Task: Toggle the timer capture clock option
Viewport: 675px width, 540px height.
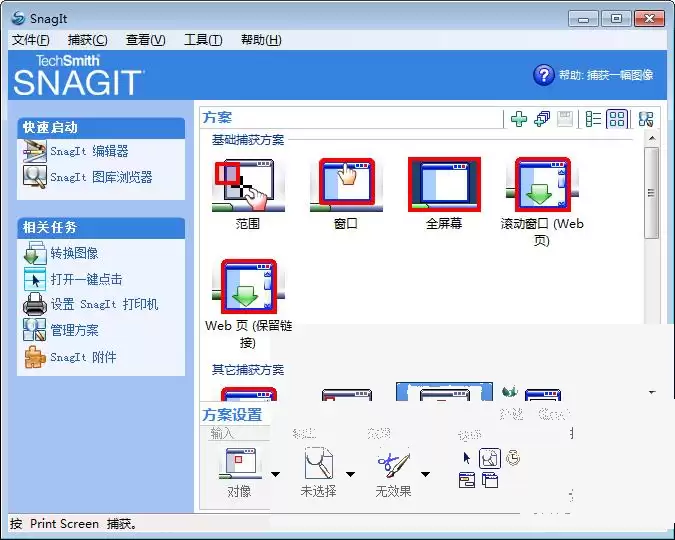Action: (x=513, y=458)
